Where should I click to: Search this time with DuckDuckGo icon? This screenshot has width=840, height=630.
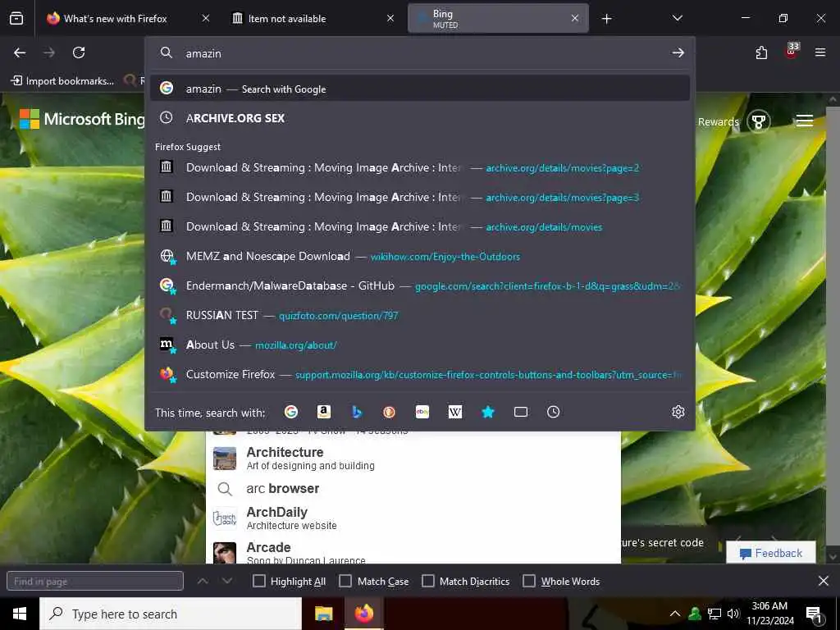click(390, 412)
